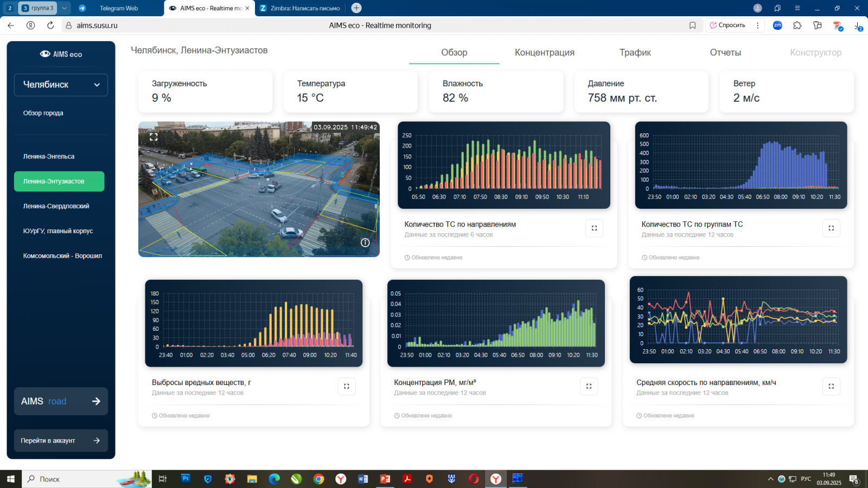Click the AIMS road arrow icon
Viewport: 868px width, 488px height.
[x=96, y=401]
